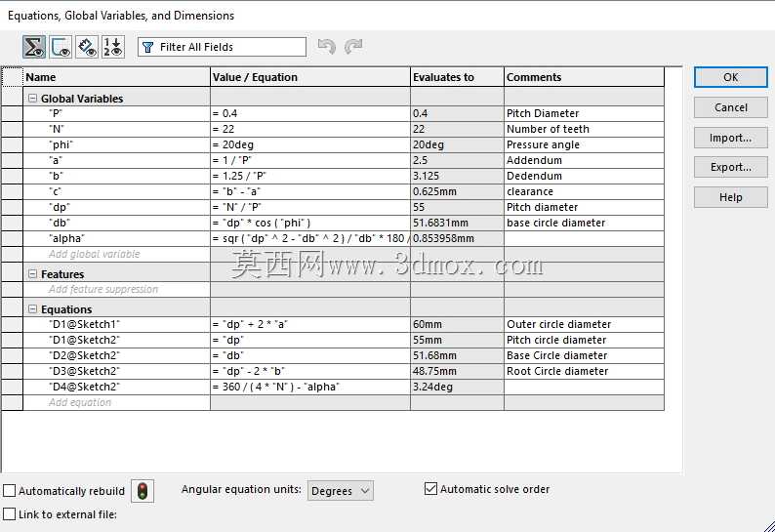
Task: Click the = "N" / "P" equation cell
Action: tap(310, 207)
